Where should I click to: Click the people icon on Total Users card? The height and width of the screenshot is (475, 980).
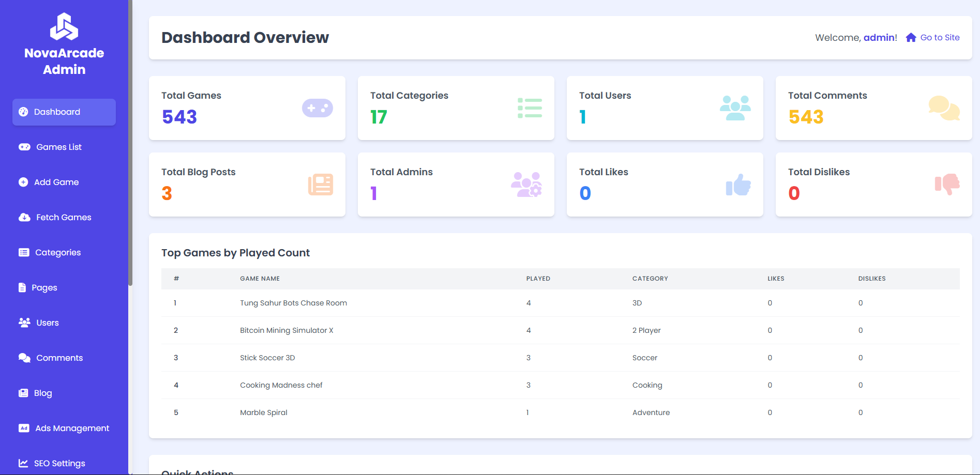point(736,108)
